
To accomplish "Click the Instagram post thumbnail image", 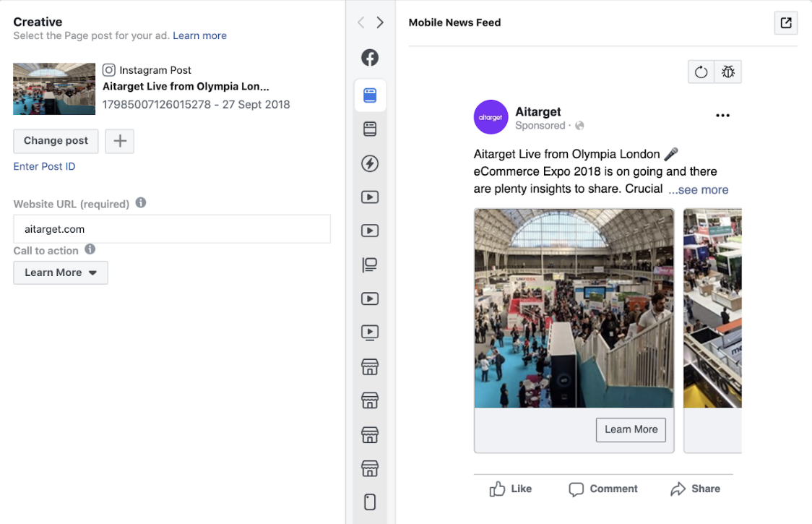I will (54, 89).
